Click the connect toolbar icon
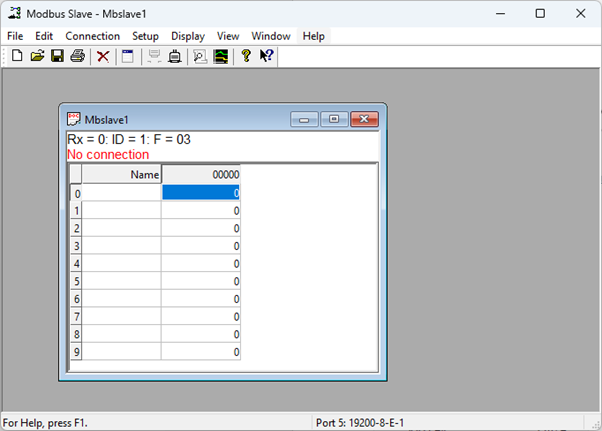This screenshot has width=602, height=431. coord(175,56)
